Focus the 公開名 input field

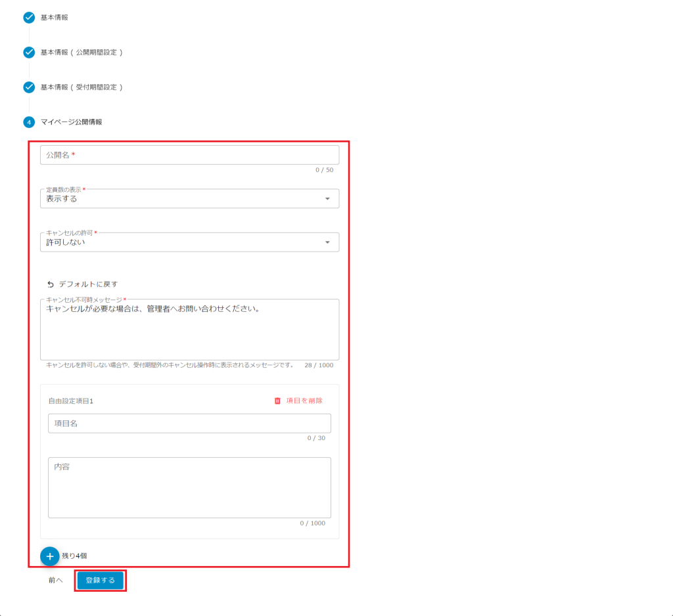pos(189,155)
